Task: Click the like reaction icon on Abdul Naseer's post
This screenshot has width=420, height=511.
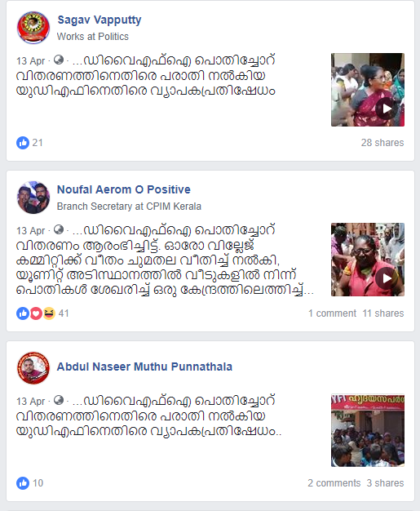Action: (23, 483)
